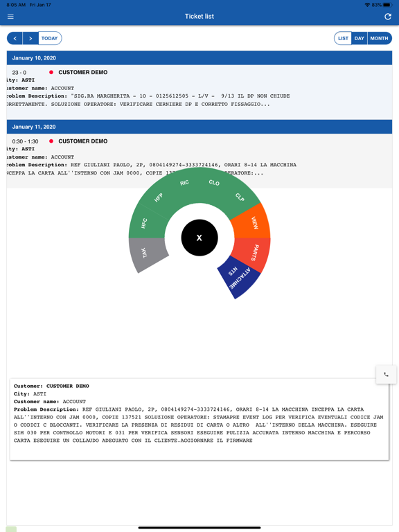Tap red status dot on 0:30 ticket
The height and width of the screenshot is (532, 399).
(x=51, y=141)
